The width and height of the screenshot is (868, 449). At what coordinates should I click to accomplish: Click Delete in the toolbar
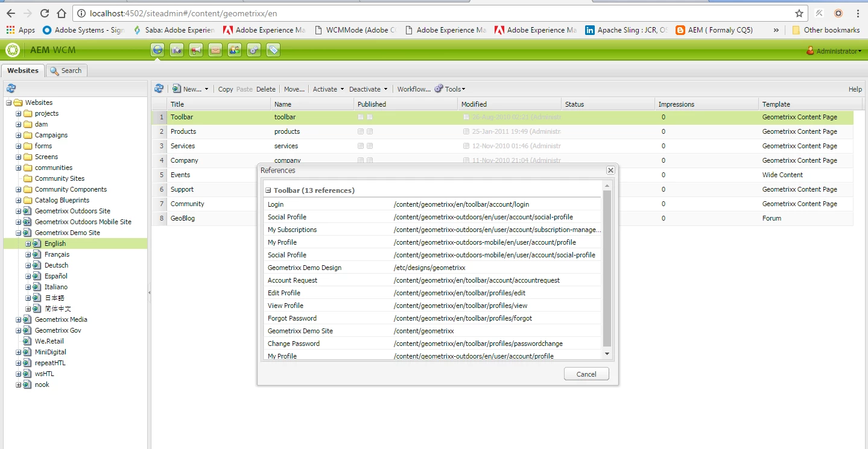(x=266, y=89)
